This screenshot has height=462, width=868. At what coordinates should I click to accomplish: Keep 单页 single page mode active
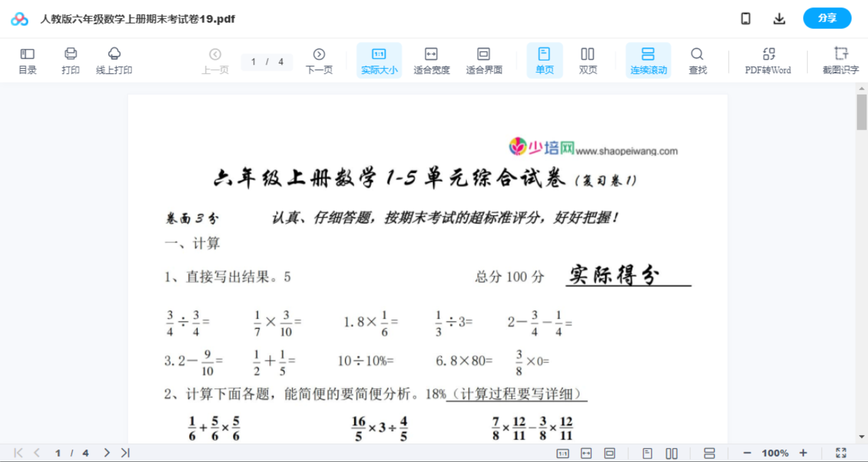(x=544, y=60)
